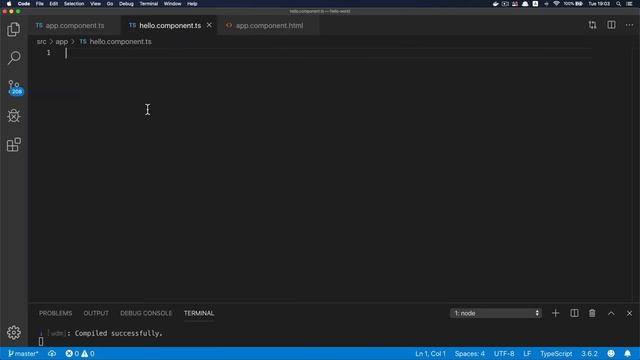640x360 pixels.
Task: Open the Selection menu
Action: 74,4
